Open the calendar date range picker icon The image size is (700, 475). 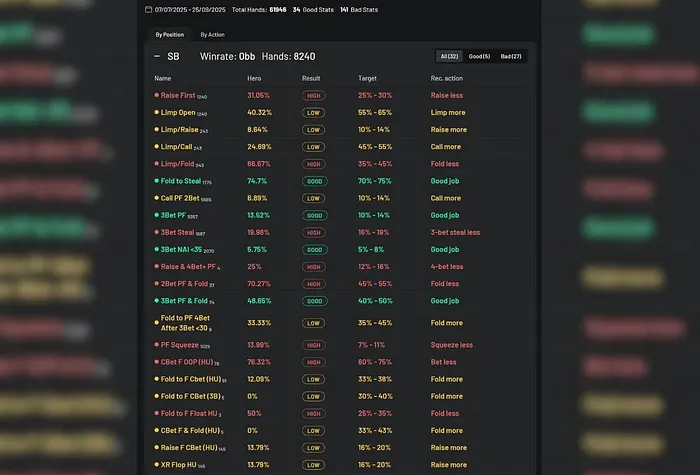(149, 9)
